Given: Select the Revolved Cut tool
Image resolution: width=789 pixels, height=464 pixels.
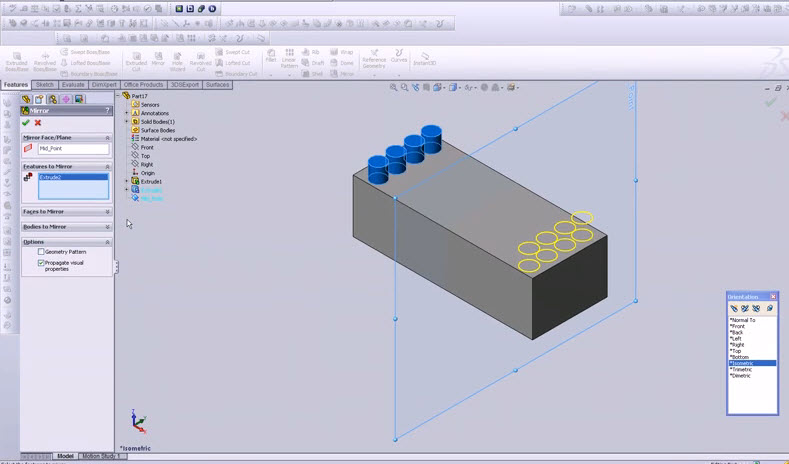Looking at the screenshot, I should click(200, 62).
